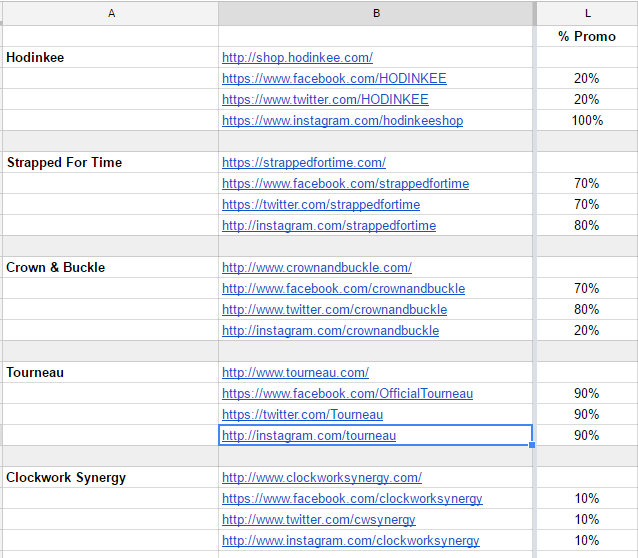Select column A header
Image resolution: width=638 pixels, height=558 pixels.
111,13
